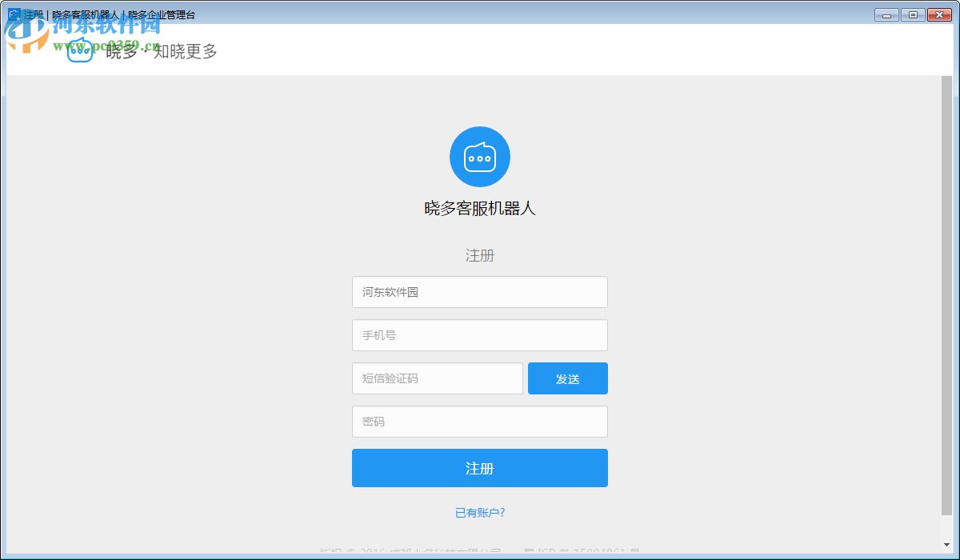
Task: Click the 河东软件园 watermark logo at top left
Action: point(26,36)
